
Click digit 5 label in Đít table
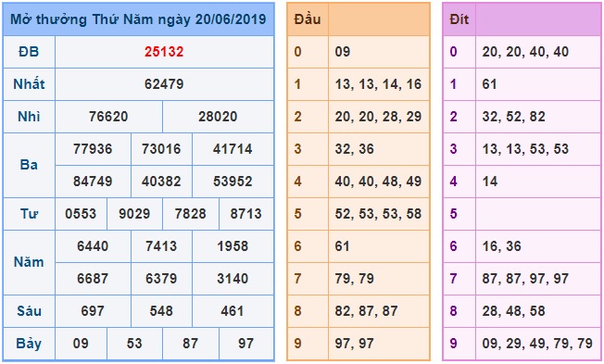(x=453, y=213)
